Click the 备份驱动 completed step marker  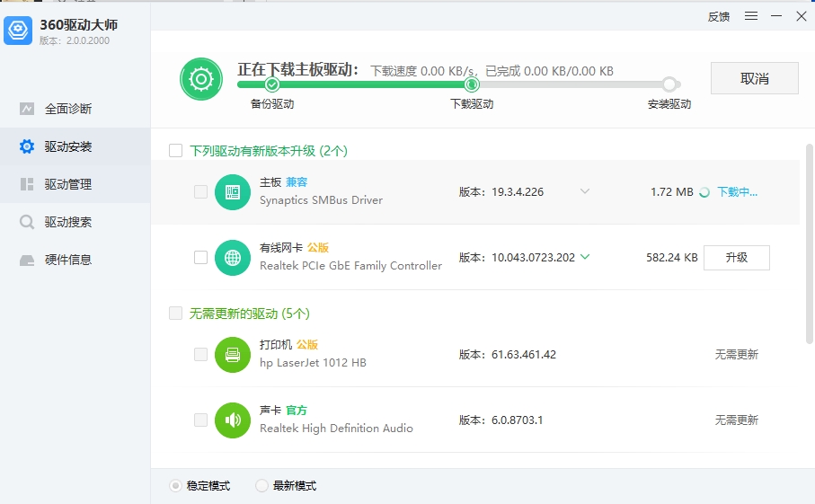(272, 84)
